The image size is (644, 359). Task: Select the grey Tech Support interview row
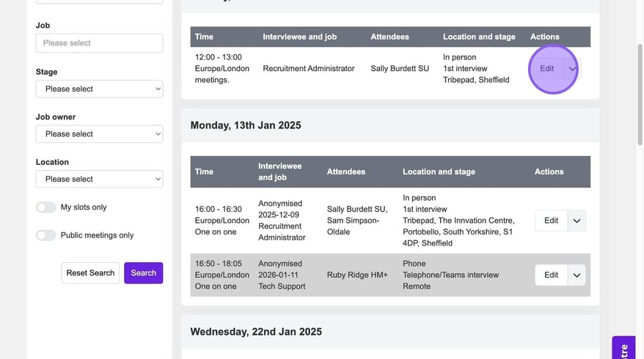coord(352,275)
